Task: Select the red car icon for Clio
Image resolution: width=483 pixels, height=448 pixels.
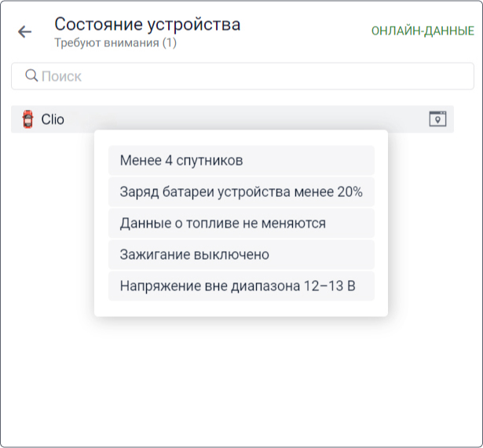Action: tap(27, 119)
